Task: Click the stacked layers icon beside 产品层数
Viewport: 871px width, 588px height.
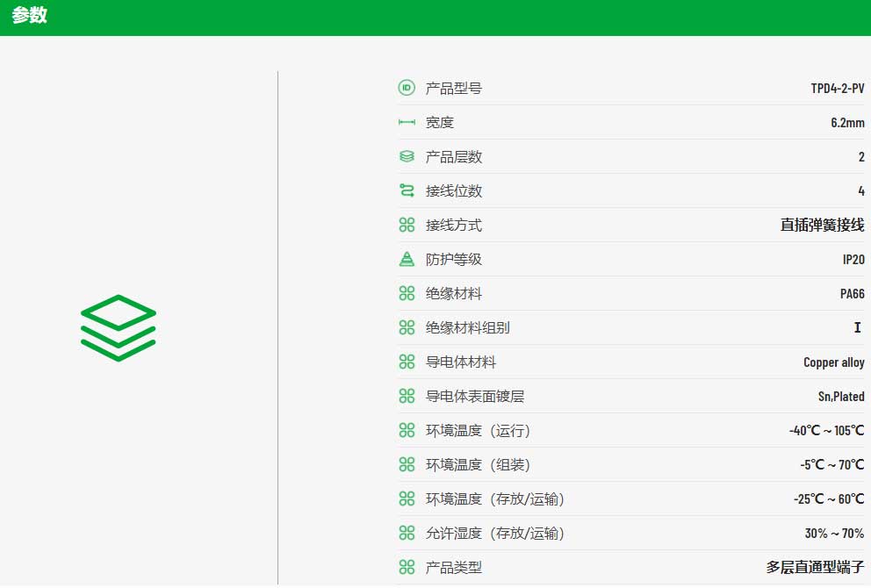Action: click(x=407, y=156)
